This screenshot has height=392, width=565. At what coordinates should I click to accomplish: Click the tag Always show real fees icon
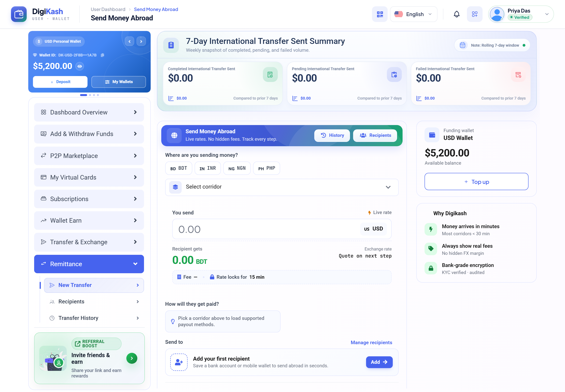pyautogui.click(x=431, y=249)
